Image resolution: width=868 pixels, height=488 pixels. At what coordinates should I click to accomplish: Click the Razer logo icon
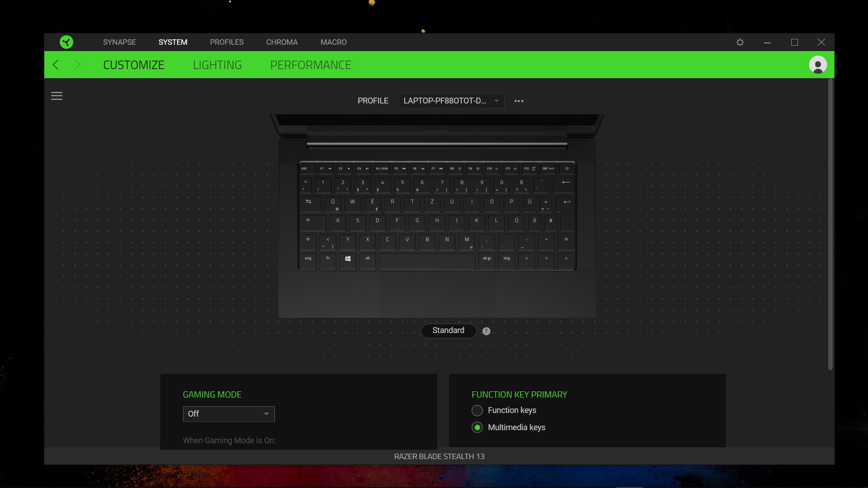click(66, 42)
